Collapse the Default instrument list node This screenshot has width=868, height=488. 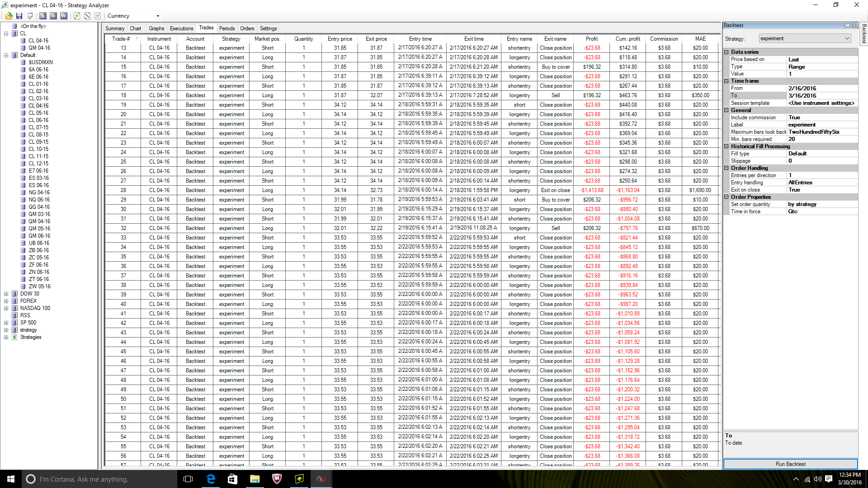click(6, 55)
